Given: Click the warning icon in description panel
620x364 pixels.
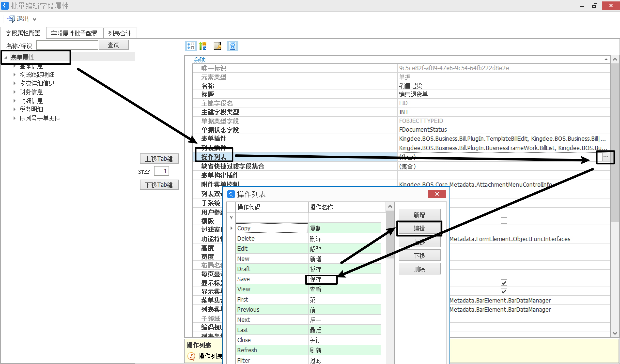Looking at the screenshot, I should (x=191, y=356).
